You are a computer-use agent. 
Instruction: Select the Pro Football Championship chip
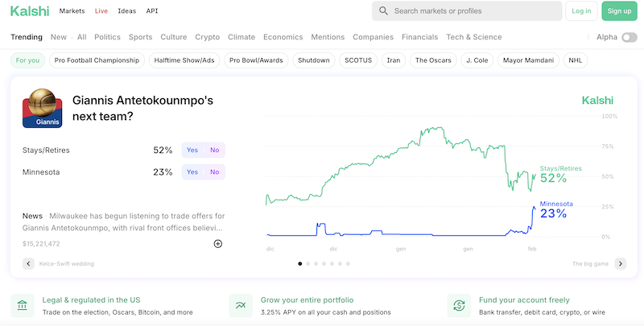[97, 60]
